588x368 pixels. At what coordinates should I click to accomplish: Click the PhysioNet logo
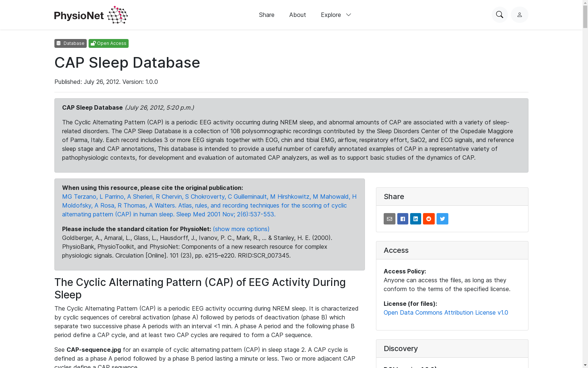(x=91, y=15)
